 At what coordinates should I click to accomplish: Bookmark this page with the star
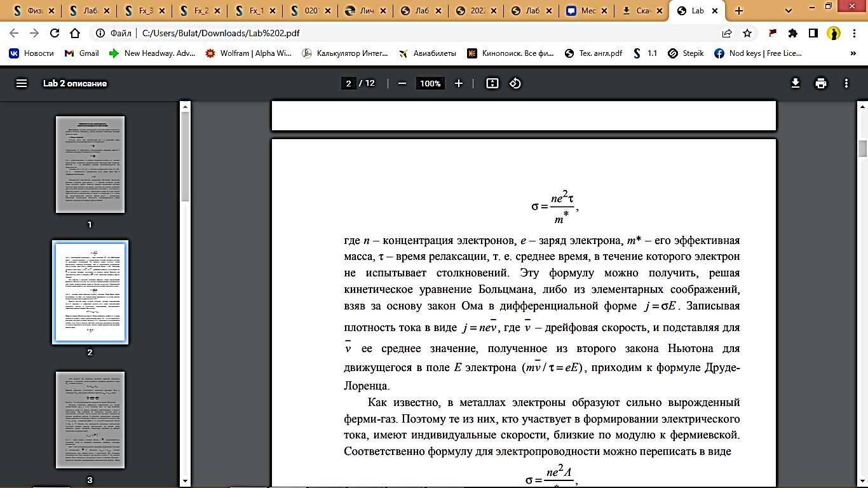pyautogui.click(x=747, y=33)
